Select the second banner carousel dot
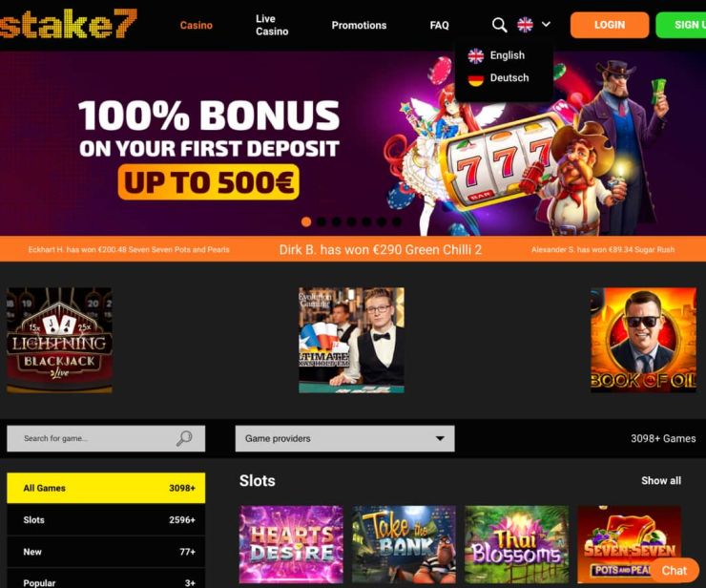Image resolution: width=706 pixels, height=588 pixels. pos(322,221)
